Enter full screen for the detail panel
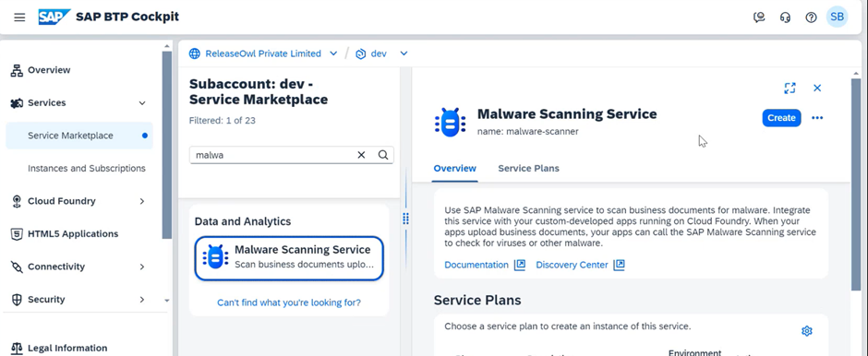This screenshot has width=868, height=356. click(x=790, y=88)
